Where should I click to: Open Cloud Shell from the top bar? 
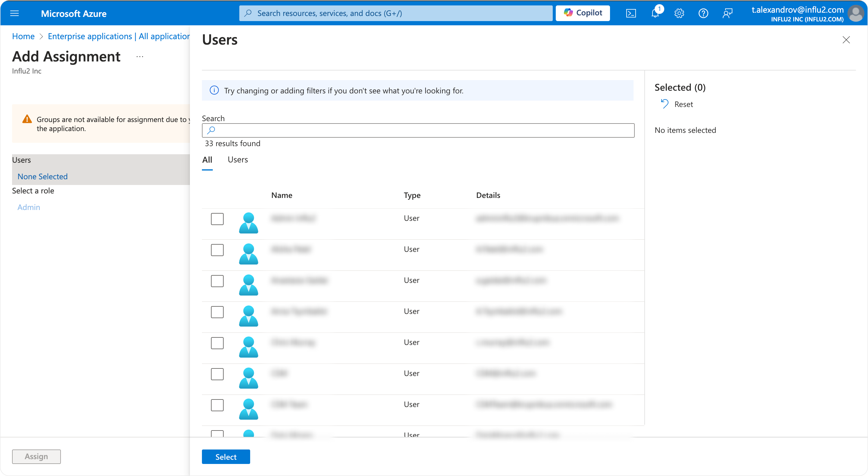pyautogui.click(x=631, y=13)
